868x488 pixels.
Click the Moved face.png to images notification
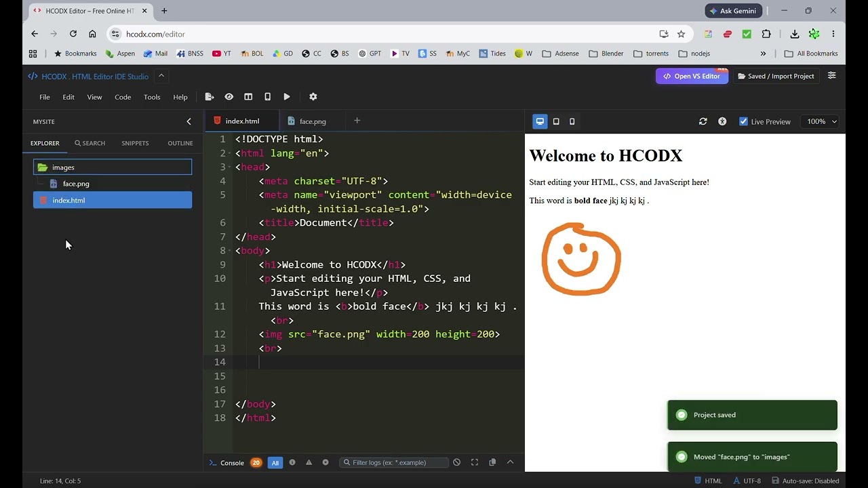click(752, 457)
